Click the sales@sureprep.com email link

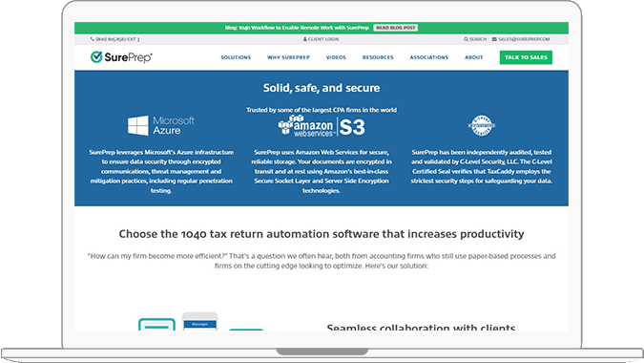[524, 39]
